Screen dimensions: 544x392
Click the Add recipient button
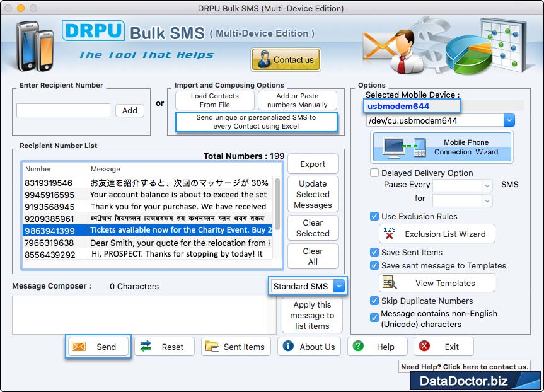click(x=130, y=111)
